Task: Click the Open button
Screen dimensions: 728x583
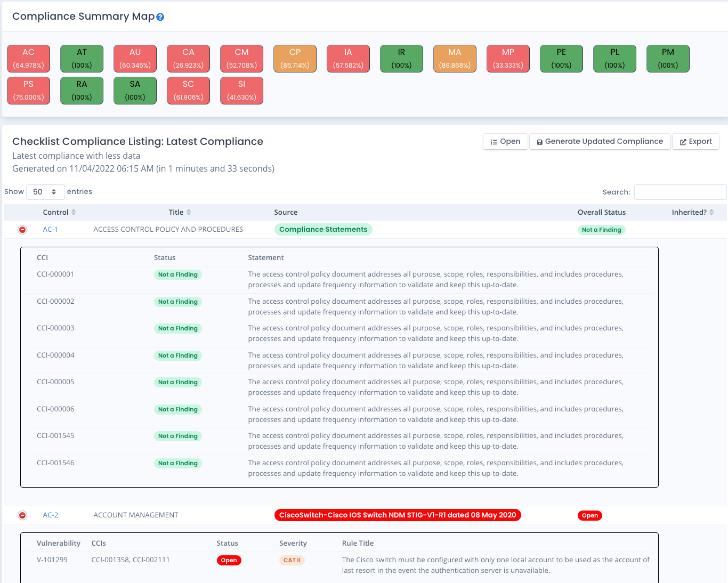Action: tap(505, 142)
